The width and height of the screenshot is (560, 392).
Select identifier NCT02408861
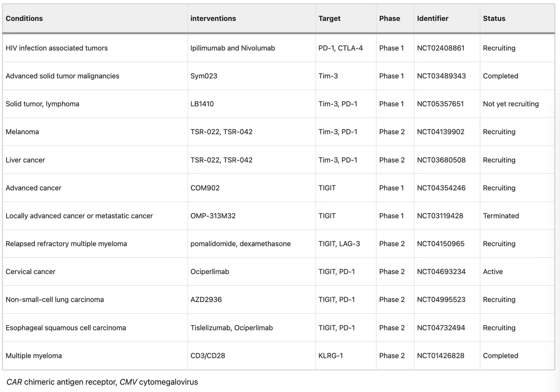[441, 48]
